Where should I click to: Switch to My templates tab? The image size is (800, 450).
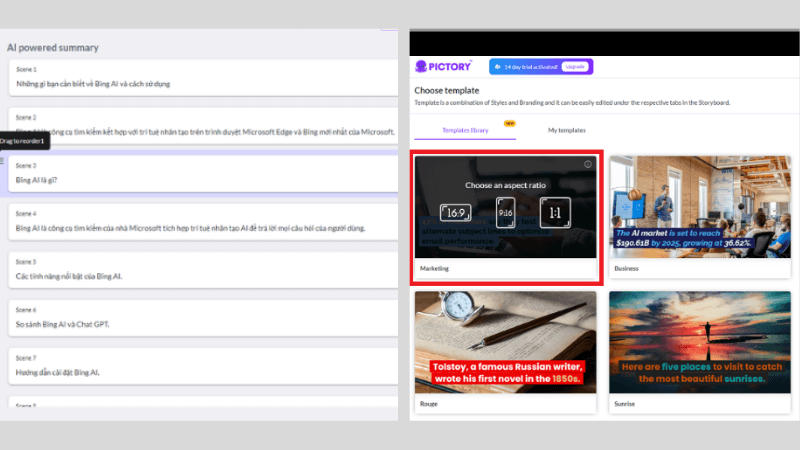point(566,130)
